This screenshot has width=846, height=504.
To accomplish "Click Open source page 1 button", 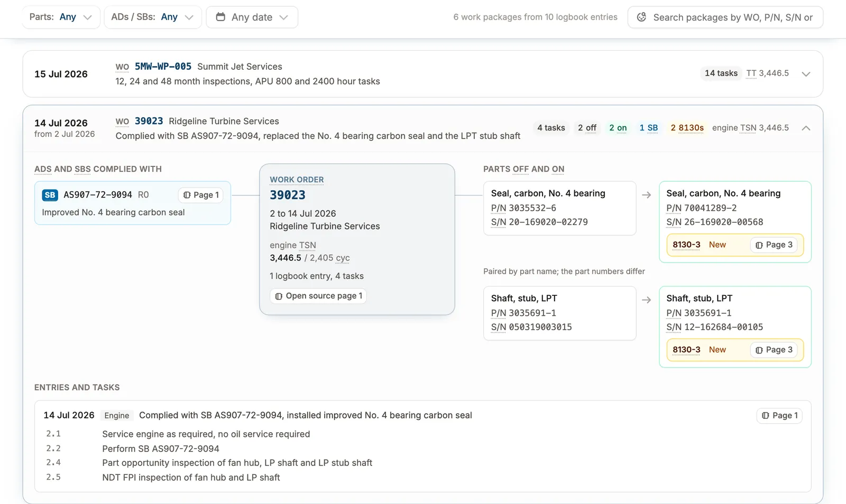I will coord(318,296).
